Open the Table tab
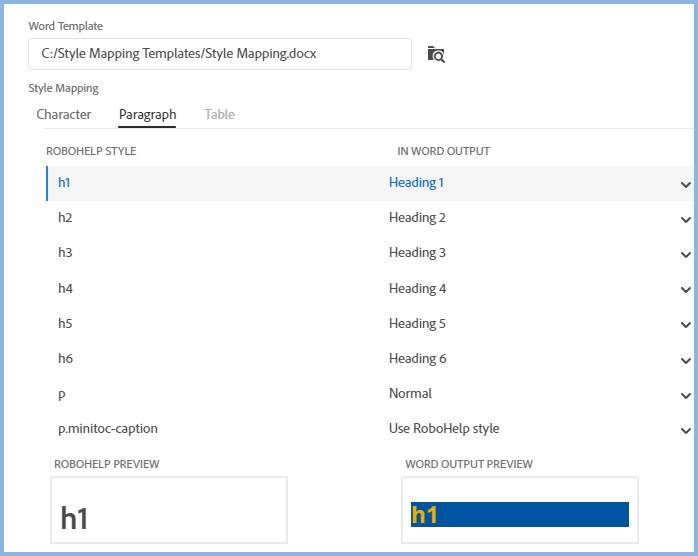The image size is (698, 556). click(x=220, y=115)
